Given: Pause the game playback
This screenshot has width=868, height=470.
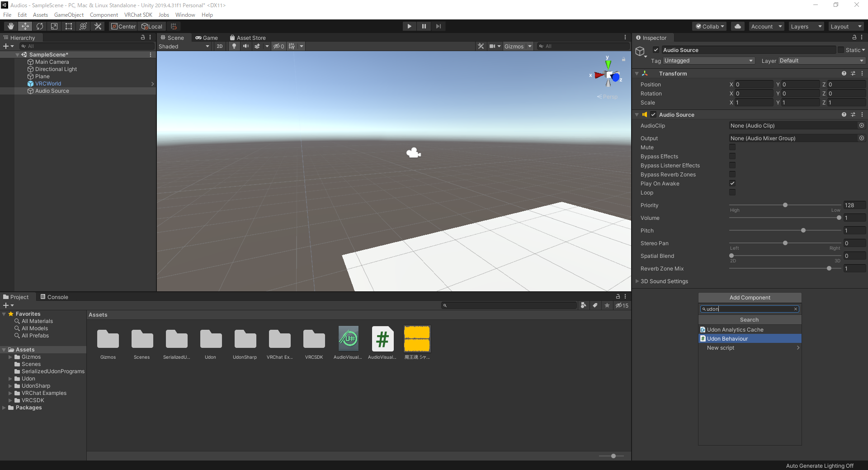Looking at the screenshot, I should tap(424, 26).
